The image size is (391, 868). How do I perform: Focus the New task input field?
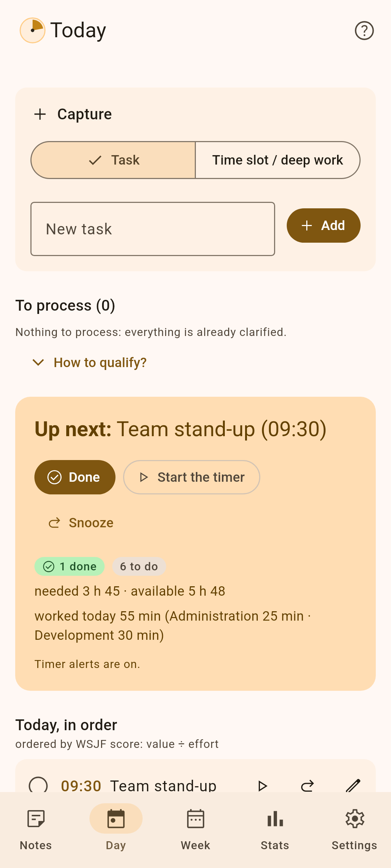point(153,229)
